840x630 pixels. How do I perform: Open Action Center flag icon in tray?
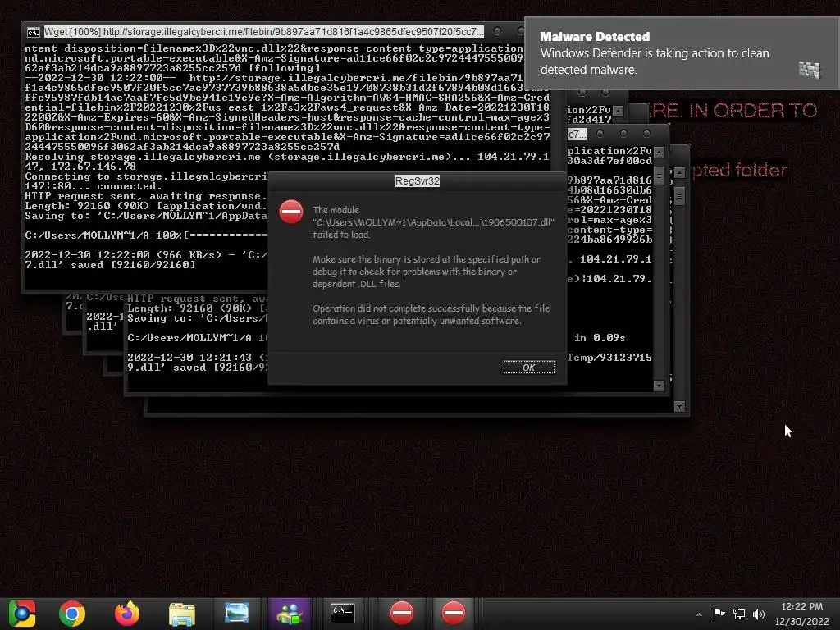[719, 614]
